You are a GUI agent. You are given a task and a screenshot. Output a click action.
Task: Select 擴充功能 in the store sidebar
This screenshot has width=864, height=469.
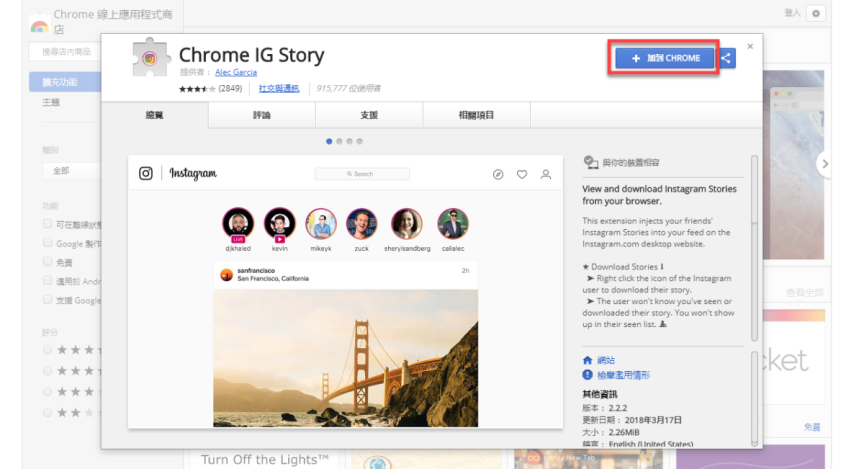[65, 82]
